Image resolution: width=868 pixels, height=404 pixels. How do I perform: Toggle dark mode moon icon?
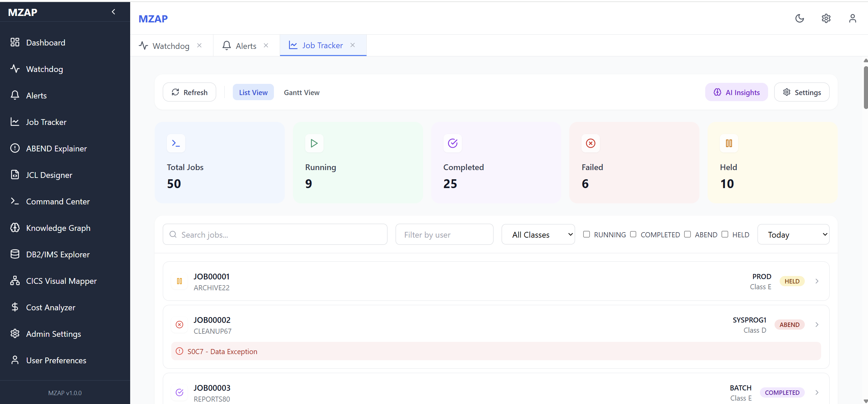[799, 18]
